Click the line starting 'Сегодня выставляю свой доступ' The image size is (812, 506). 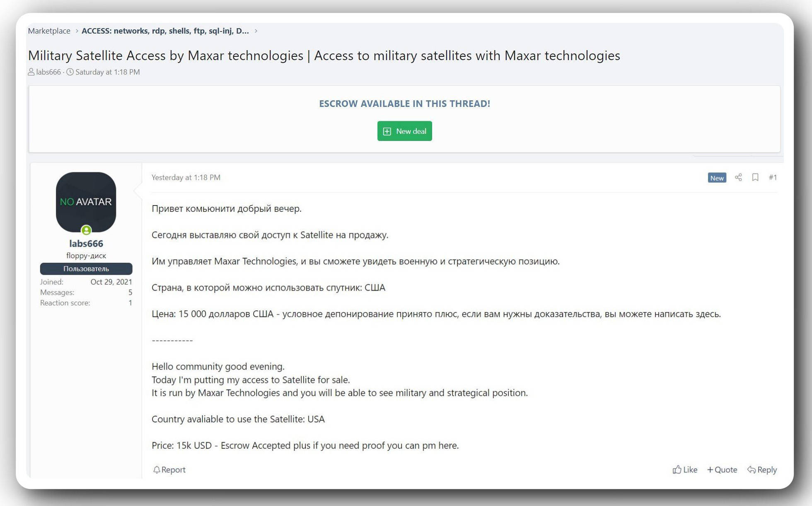click(270, 235)
